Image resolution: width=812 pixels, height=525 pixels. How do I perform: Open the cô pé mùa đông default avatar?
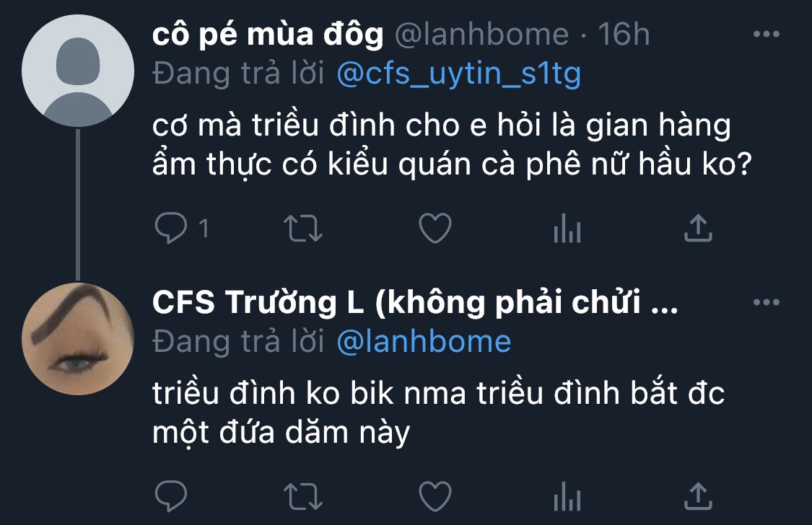(78, 71)
